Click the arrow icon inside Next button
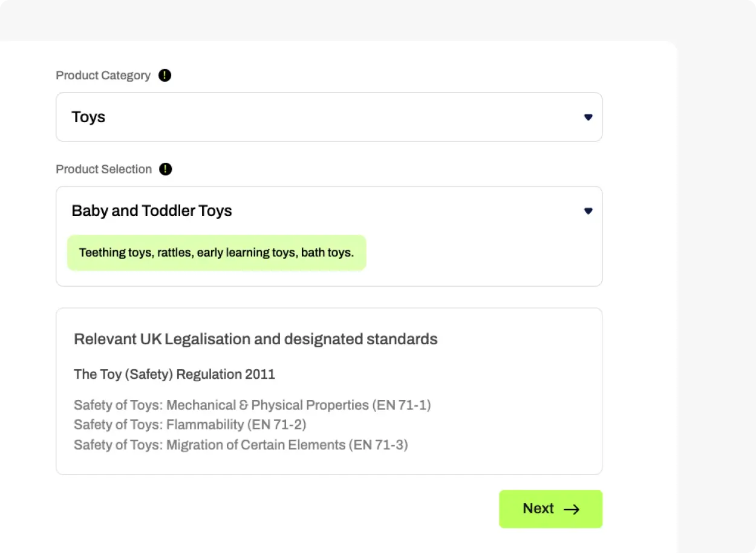The height and width of the screenshot is (553, 756). tap(572, 509)
